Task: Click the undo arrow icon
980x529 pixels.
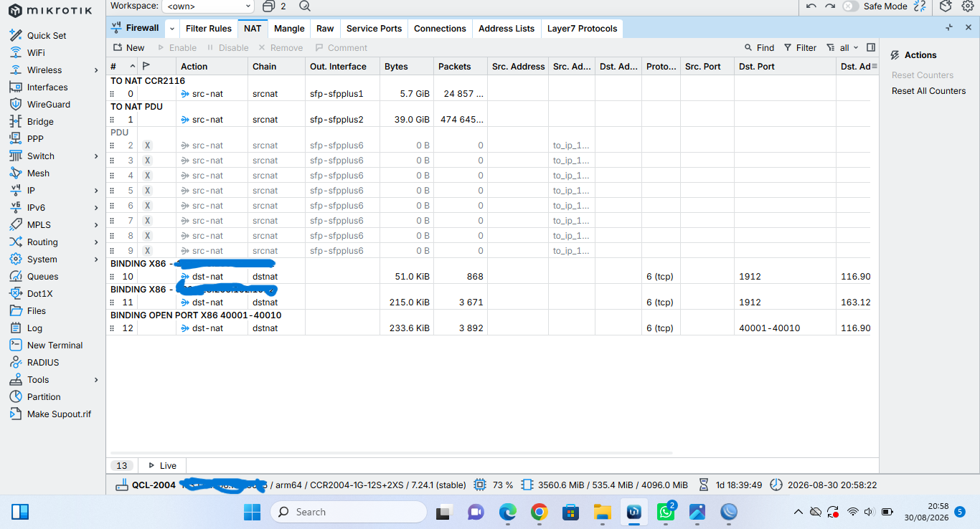Action: tap(811, 6)
